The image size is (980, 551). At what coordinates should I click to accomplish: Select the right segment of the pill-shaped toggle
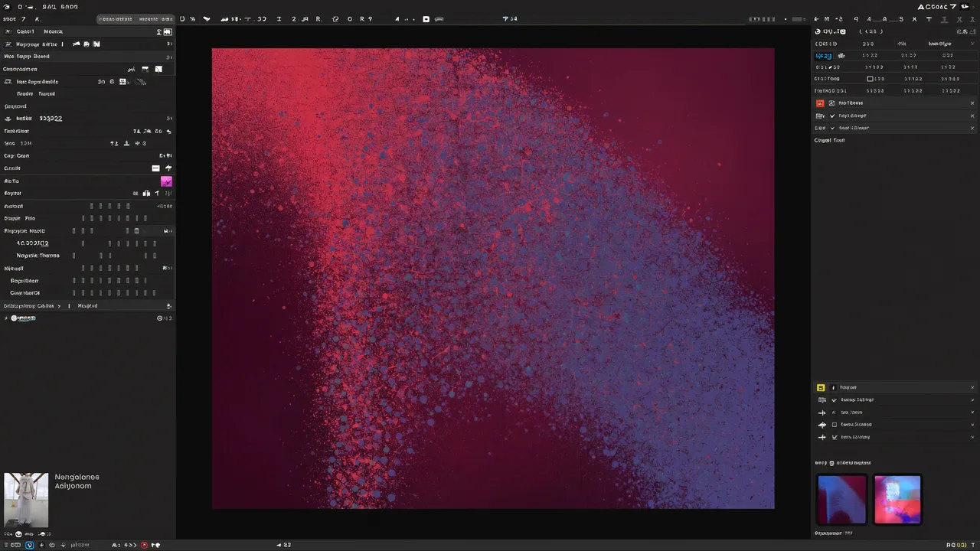[x=155, y=19]
